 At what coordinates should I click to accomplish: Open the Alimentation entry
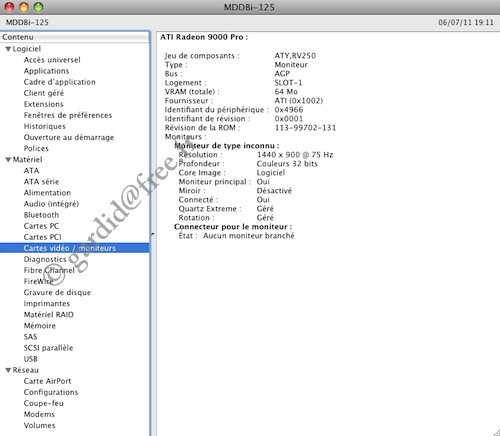pyautogui.click(x=47, y=193)
